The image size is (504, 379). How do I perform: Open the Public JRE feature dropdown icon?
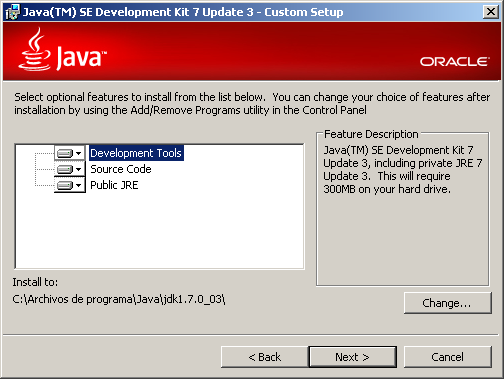pos(70,185)
